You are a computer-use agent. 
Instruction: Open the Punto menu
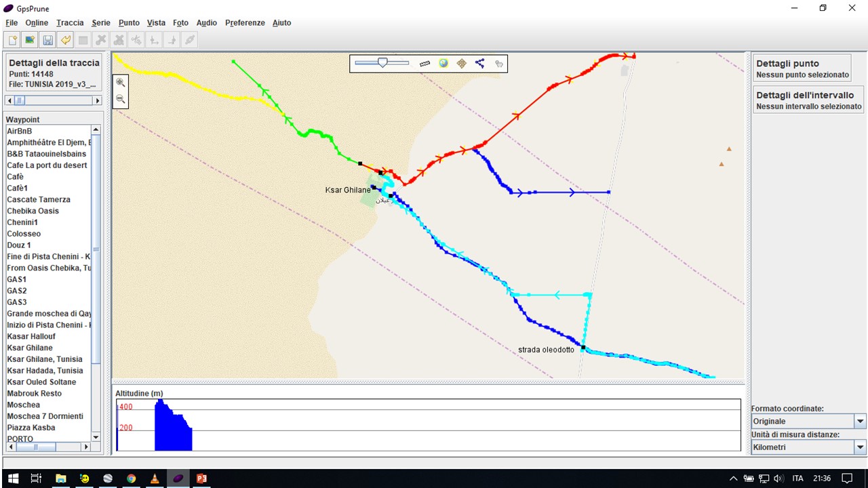(129, 22)
